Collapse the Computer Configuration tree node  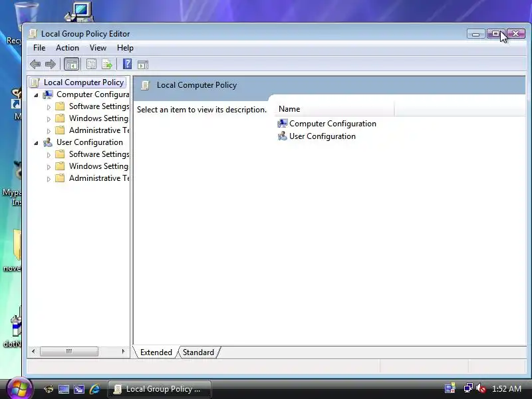[37, 95]
